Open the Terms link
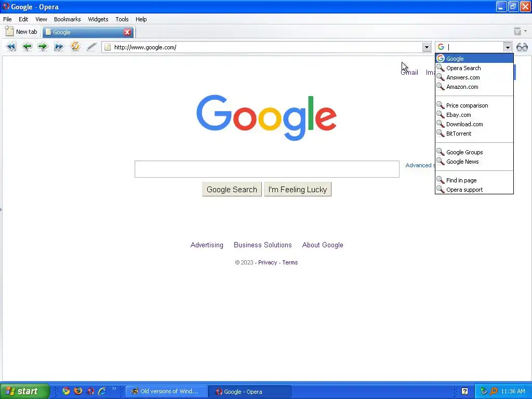The width and height of the screenshot is (532, 399). click(x=290, y=262)
